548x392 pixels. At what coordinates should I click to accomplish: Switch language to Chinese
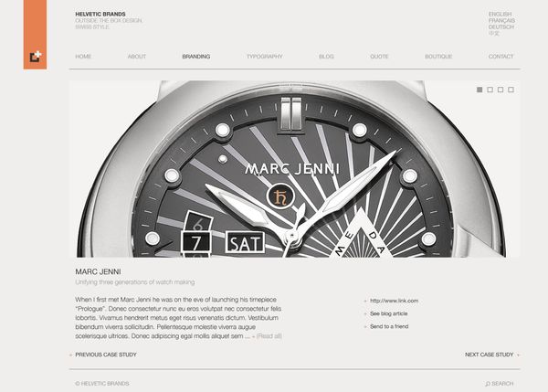pyautogui.click(x=494, y=34)
